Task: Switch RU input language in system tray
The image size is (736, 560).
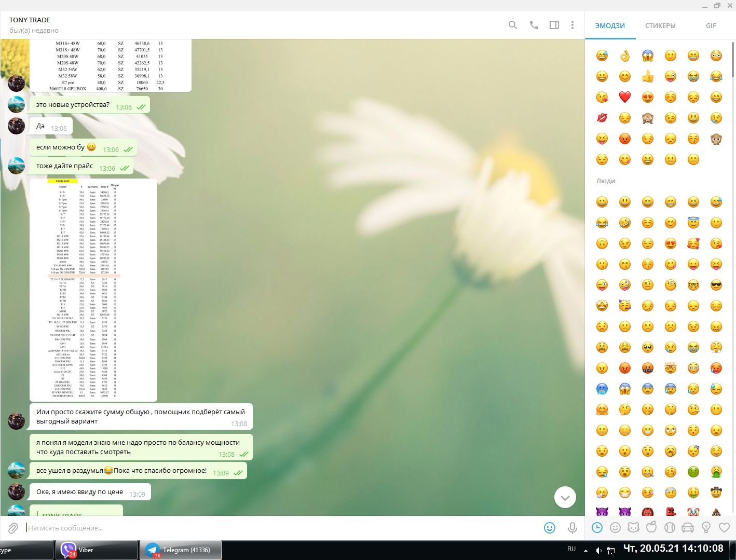Action: (571, 549)
